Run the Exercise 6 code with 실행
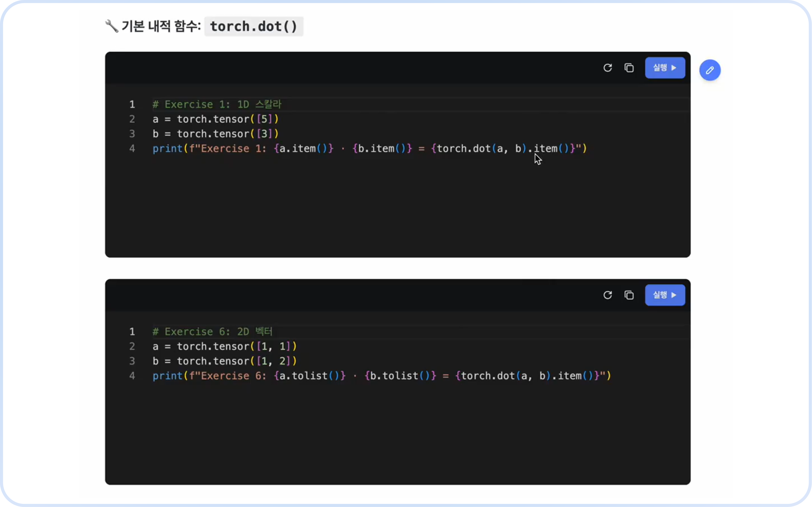Image resolution: width=812 pixels, height=507 pixels. [665, 295]
